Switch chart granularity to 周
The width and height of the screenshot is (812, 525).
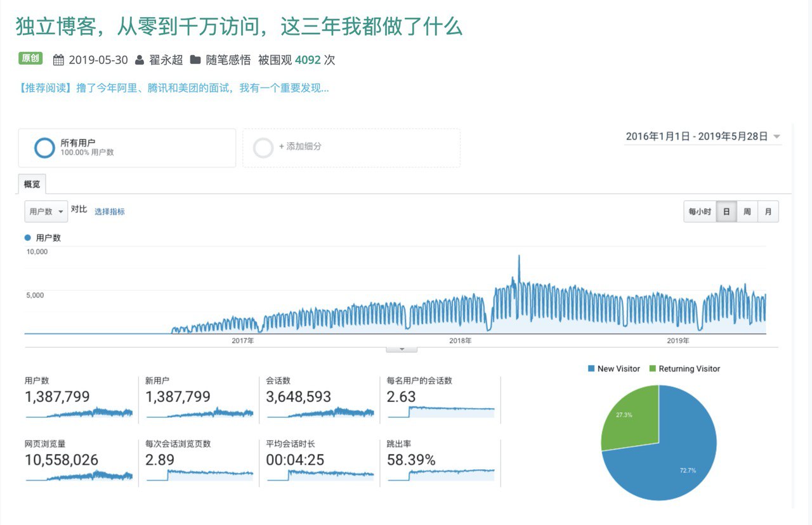[747, 212]
